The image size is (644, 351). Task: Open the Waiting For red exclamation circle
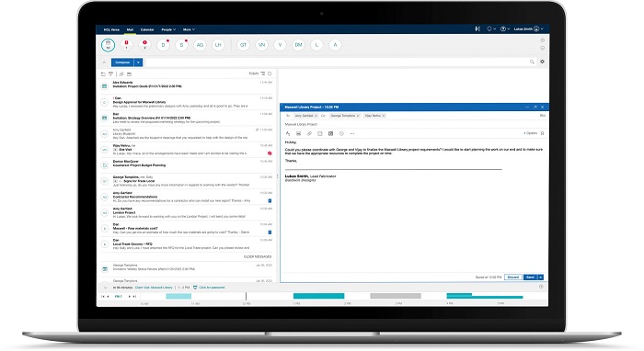pos(144,45)
